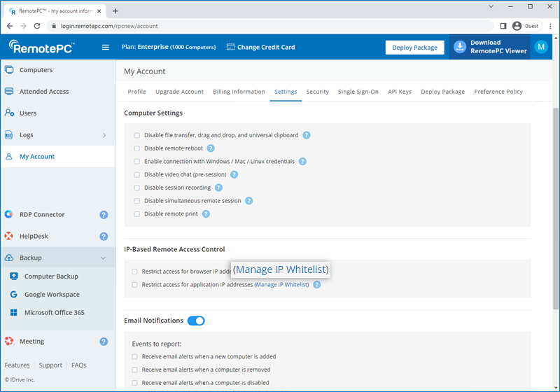
Task: Click the Attended Access icon
Action: tap(9, 92)
